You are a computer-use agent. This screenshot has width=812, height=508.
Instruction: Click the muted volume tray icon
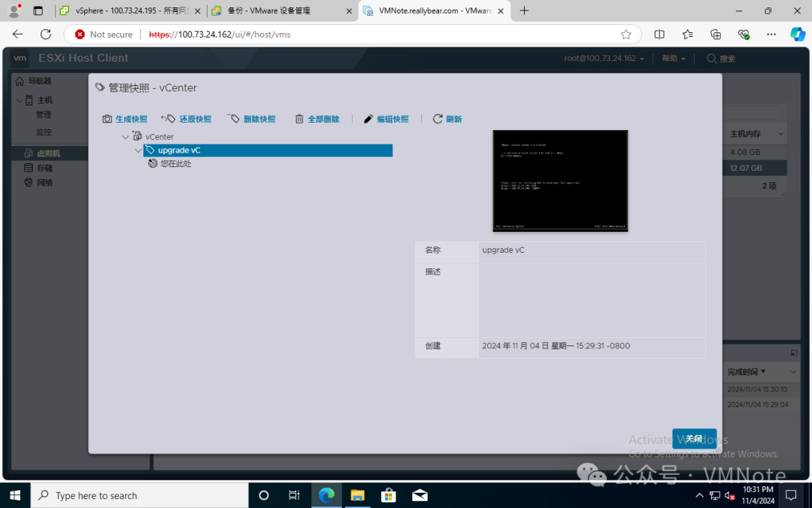[729, 495]
